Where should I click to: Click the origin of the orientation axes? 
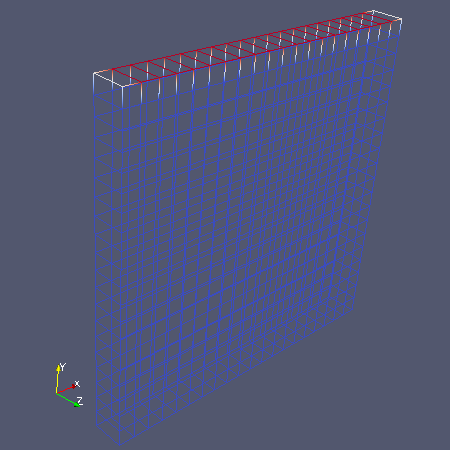click(57, 394)
